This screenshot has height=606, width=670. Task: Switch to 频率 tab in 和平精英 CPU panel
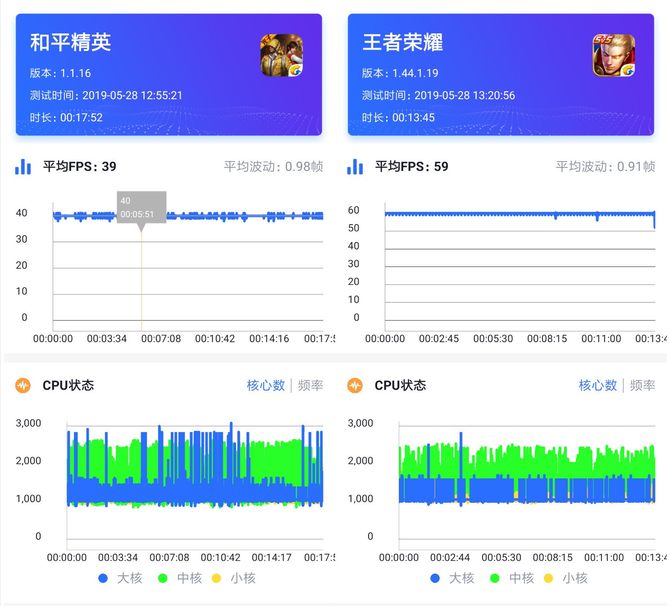[x=310, y=385]
